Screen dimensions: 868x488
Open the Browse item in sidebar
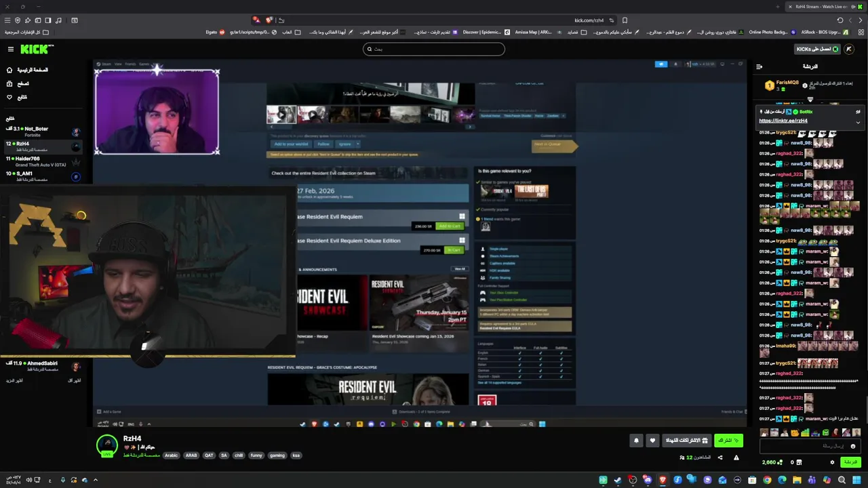[x=18, y=83]
